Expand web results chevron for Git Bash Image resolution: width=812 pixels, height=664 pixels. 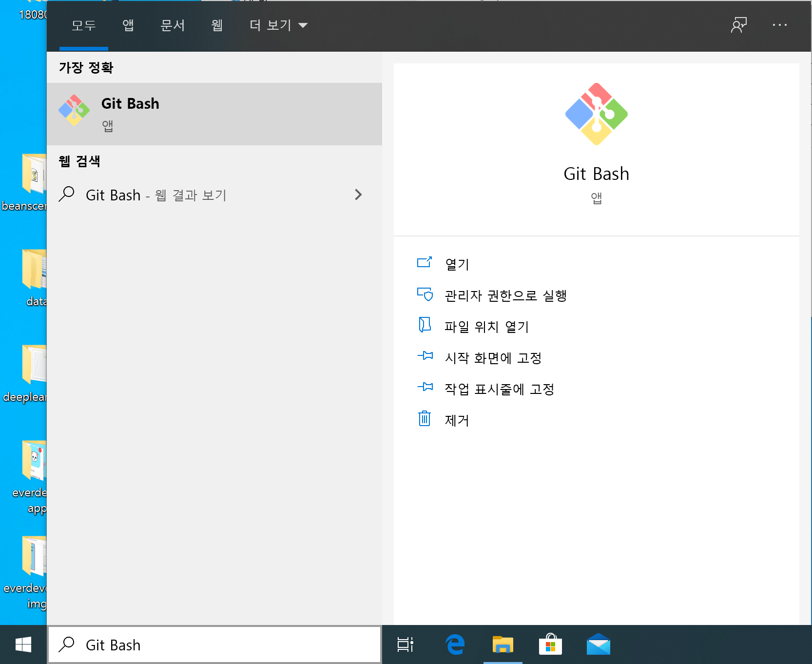pyautogui.click(x=358, y=195)
